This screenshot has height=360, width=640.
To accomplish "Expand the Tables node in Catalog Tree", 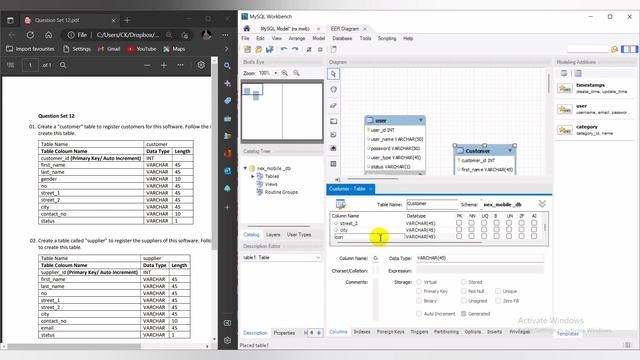I will (x=253, y=176).
